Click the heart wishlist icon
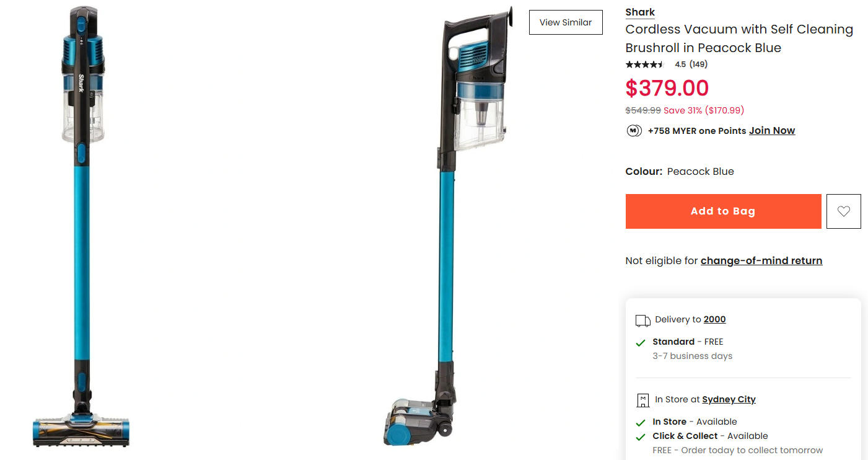Screen dimensions: 868x460 (x=843, y=211)
